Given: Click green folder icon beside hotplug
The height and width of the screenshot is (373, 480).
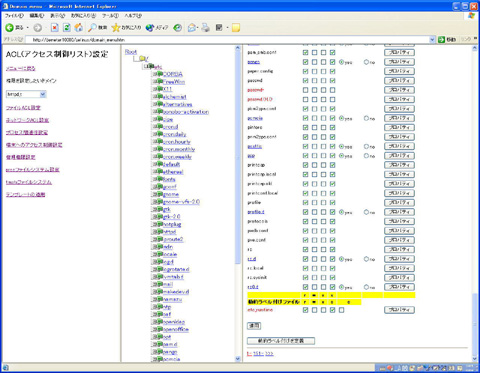Looking at the screenshot, I should point(160,224).
